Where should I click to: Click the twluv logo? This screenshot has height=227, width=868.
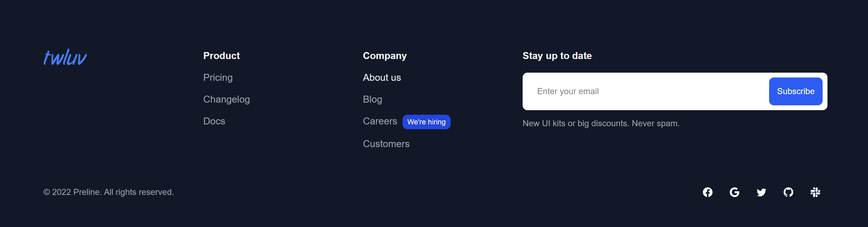[65, 57]
